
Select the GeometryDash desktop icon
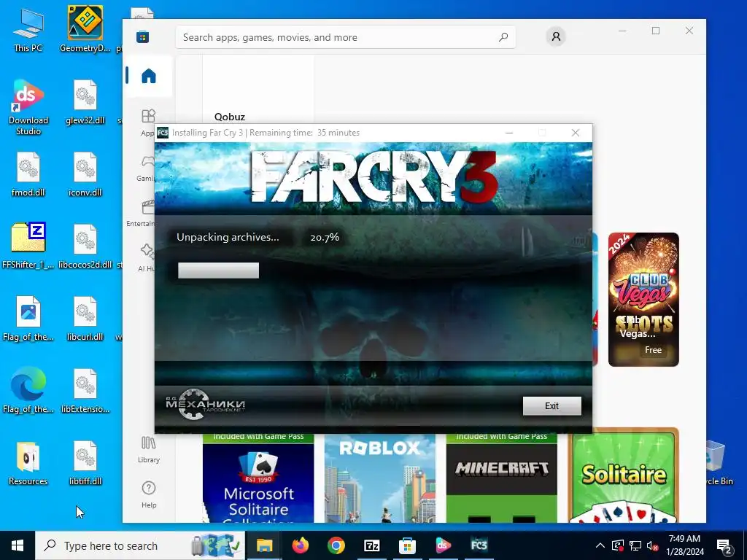pos(85,28)
